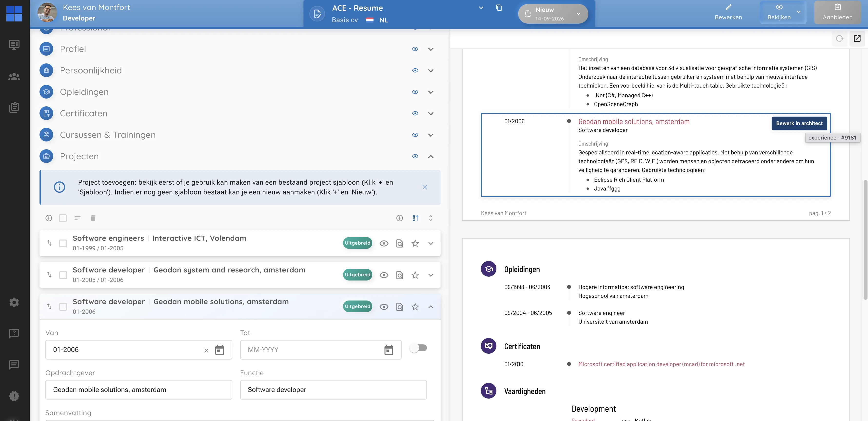
Task: Click the Opdrachtgever input field
Action: 139,390
